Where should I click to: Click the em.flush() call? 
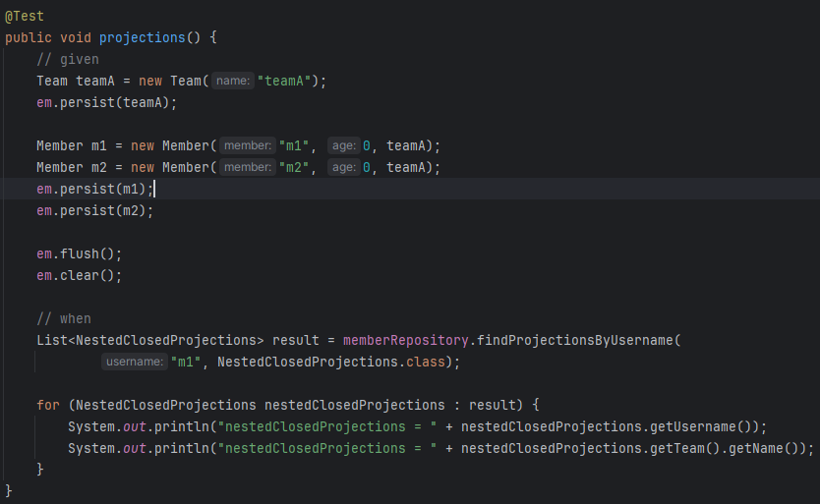click(79, 254)
